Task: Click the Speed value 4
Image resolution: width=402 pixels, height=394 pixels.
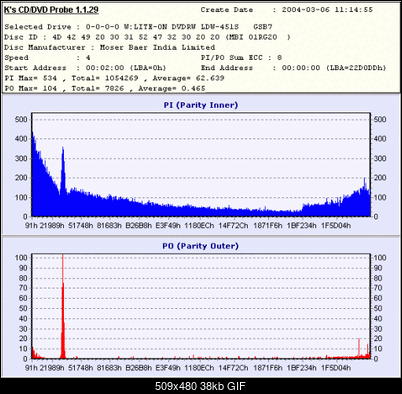Action: coord(88,58)
